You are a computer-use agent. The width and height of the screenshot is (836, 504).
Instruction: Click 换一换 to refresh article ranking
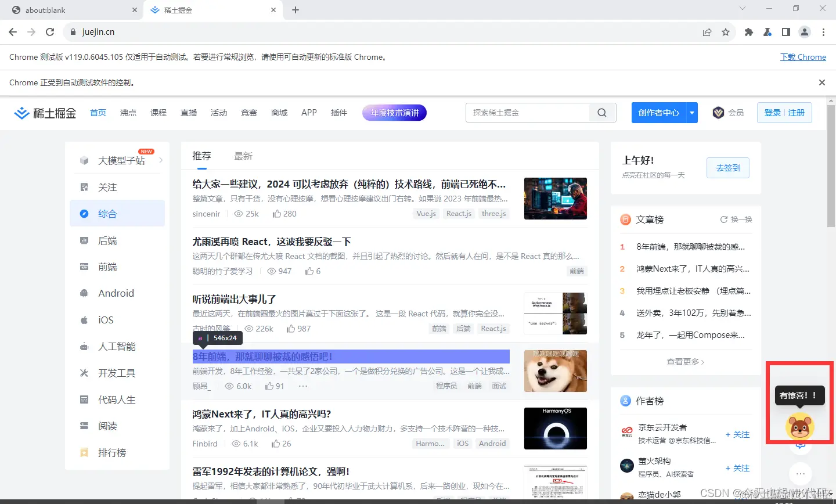pos(737,219)
